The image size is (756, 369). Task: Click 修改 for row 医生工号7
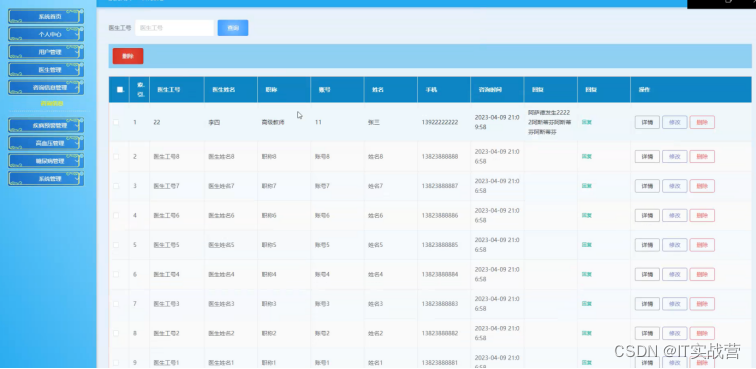click(x=675, y=186)
